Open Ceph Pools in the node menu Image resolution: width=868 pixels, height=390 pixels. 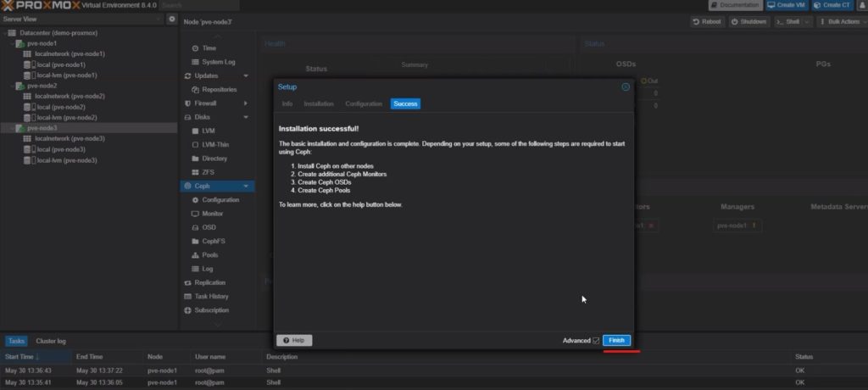(210, 255)
